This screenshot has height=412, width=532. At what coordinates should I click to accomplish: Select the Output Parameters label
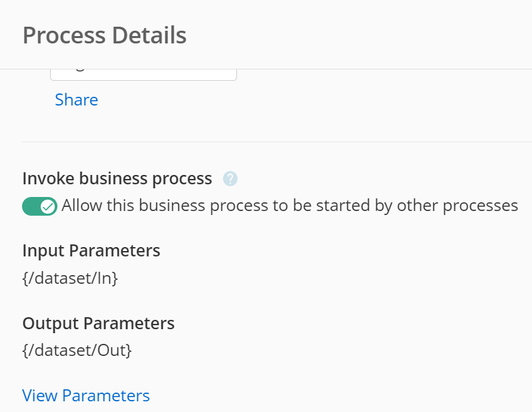coord(98,323)
